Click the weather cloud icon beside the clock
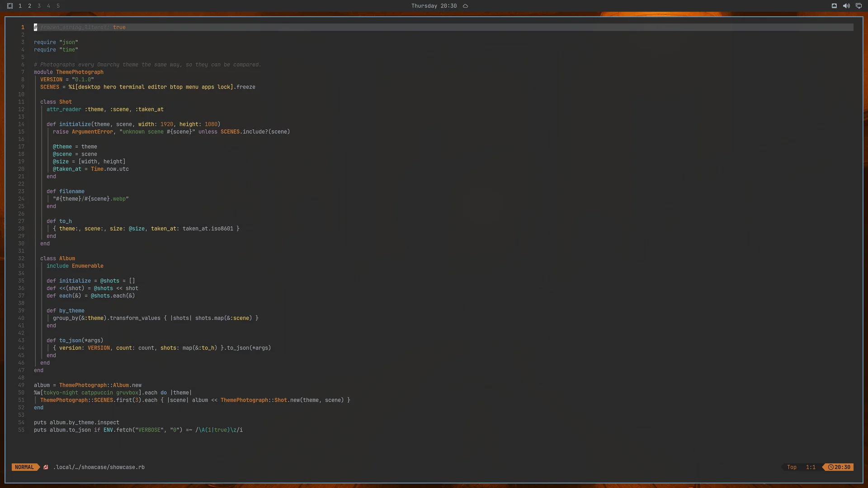 pos(465,6)
